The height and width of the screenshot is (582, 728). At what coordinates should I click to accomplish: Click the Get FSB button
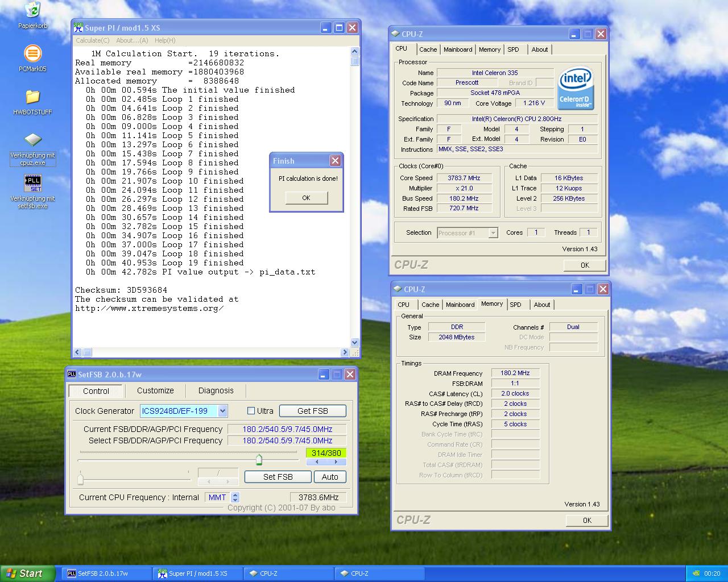(x=313, y=411)
